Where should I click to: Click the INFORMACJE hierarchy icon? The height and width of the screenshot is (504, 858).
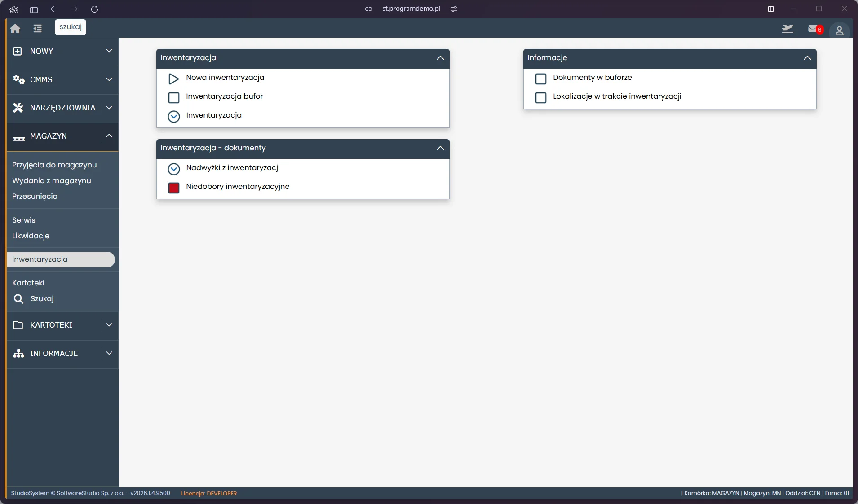click(18, 353)
